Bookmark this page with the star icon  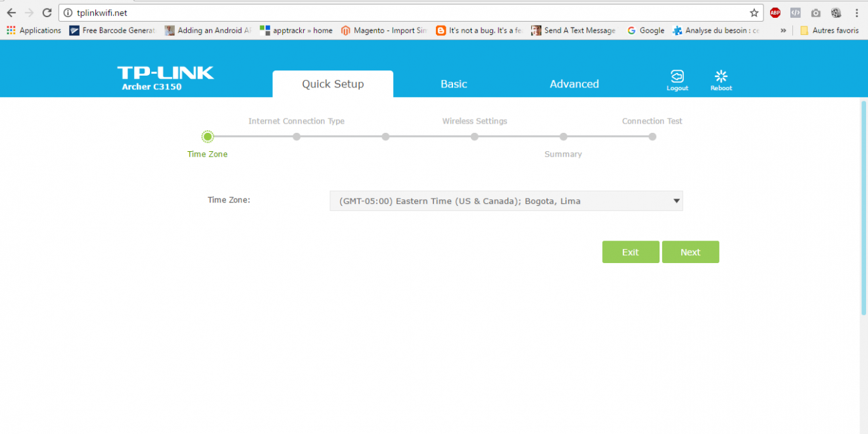coord(754,12)
